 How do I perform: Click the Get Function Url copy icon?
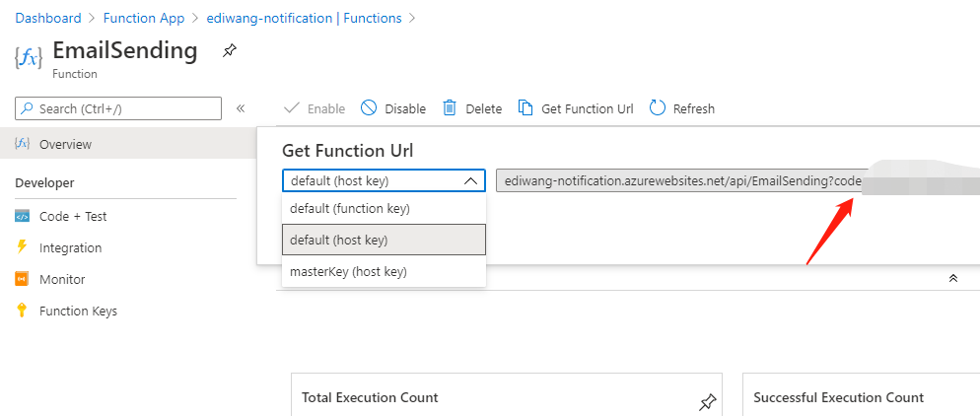click(x=525, y=108)
